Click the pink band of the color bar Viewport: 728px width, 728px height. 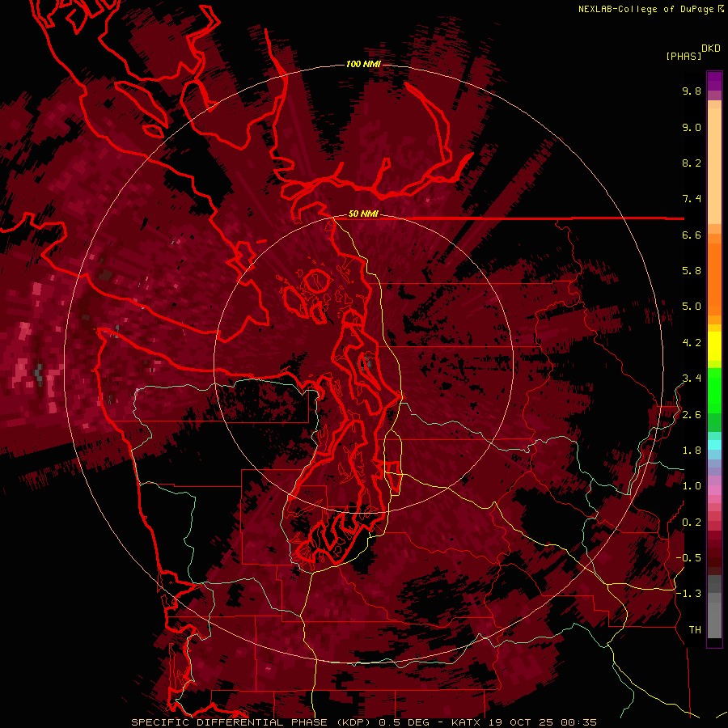(x=714, y=490)
